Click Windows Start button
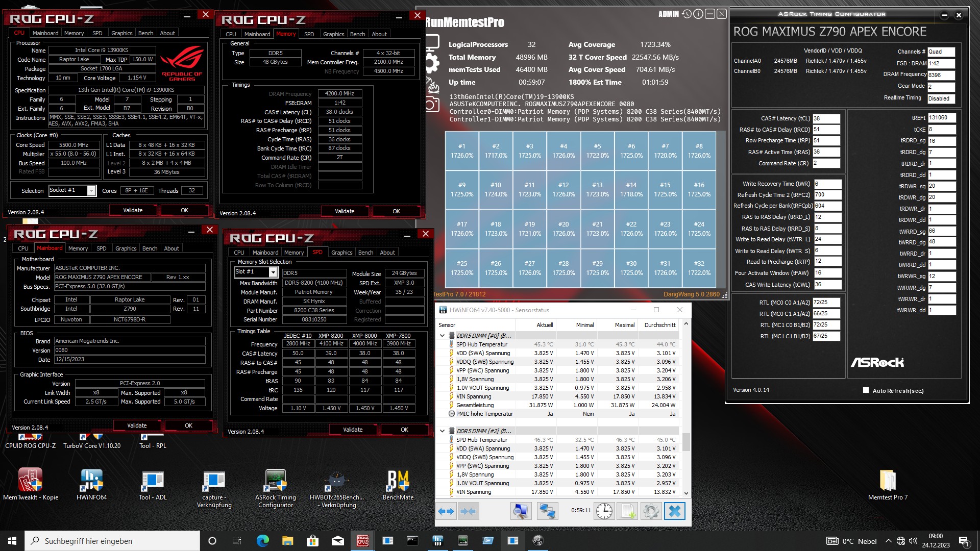This screenshot has height=551, width=980. (12, 541)
